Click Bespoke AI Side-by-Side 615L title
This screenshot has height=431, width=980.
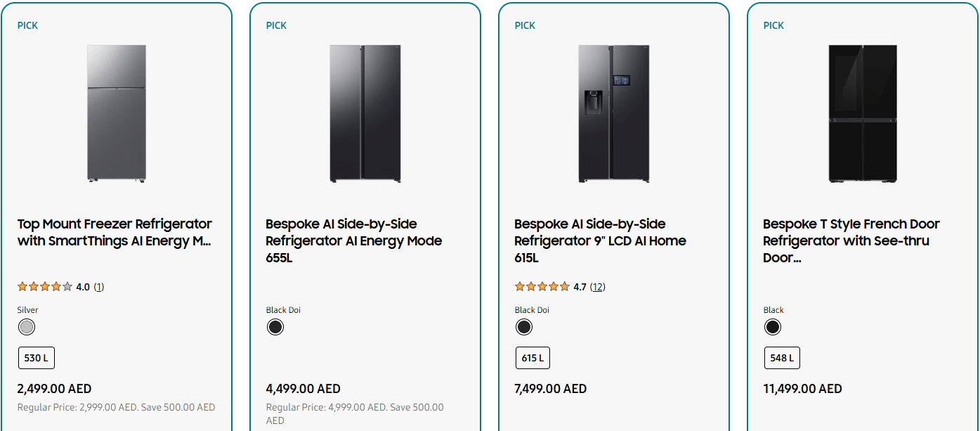[600, 240]
